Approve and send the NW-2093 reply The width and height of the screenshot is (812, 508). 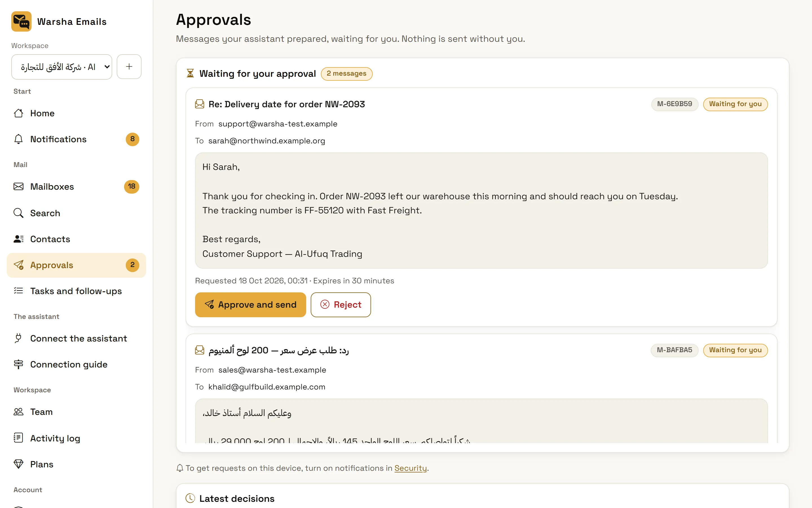coord(251,305)
